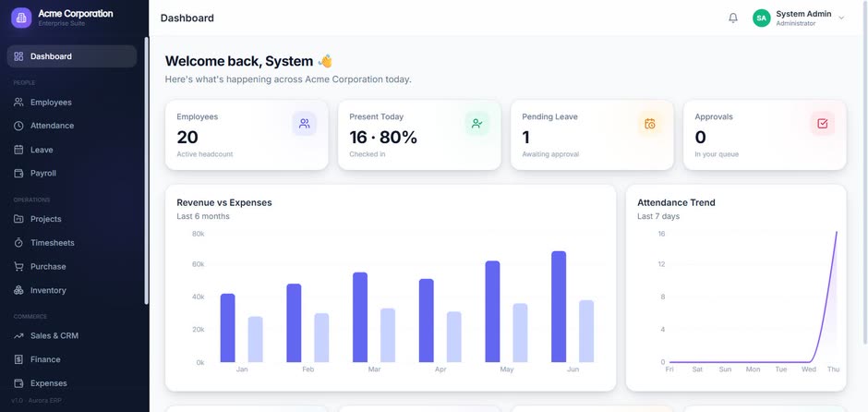
Task: Click the Employees stat card value 20
Action: (187, 137)
